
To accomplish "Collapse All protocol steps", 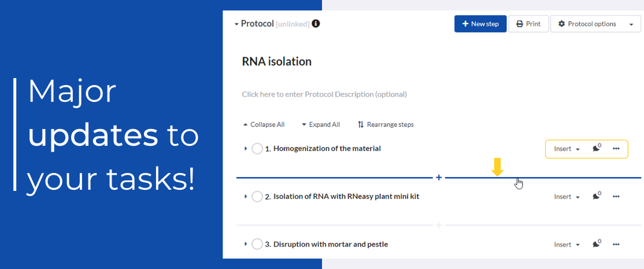I will pyautogui.click(x=263, y=124).
